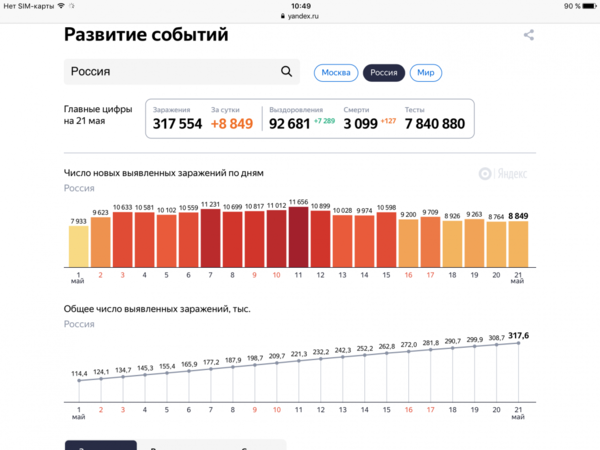Select the Россия region filter
The image size is (600, 450).
[x=384, y=73]
